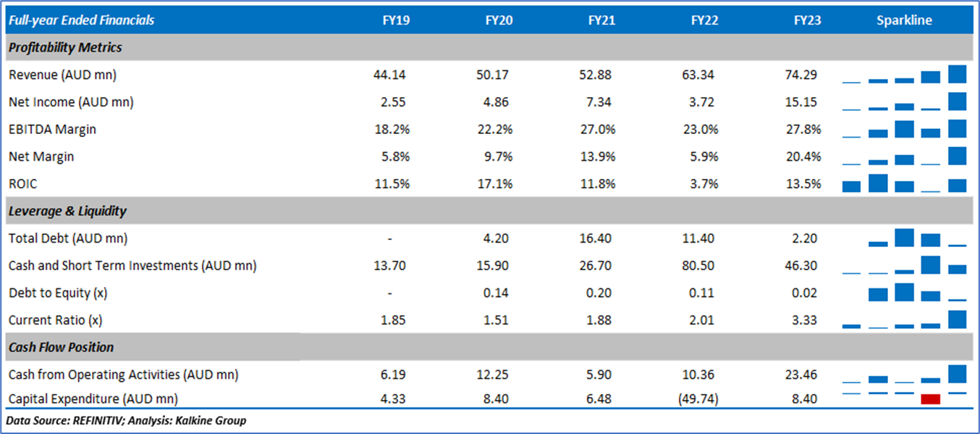Image resolution: width=980 pixels, height=434 pixels.
Task: Click the Revenue row sparkline chart
Action: [x=904, y=75]
